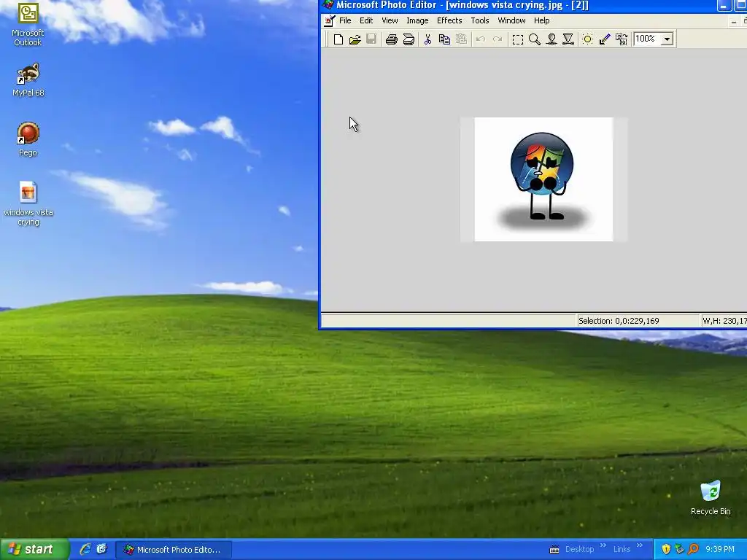Click the Desktop toolbar label on the taskbar
Screen dimensions: 747x560
click(x=579, y=549)
